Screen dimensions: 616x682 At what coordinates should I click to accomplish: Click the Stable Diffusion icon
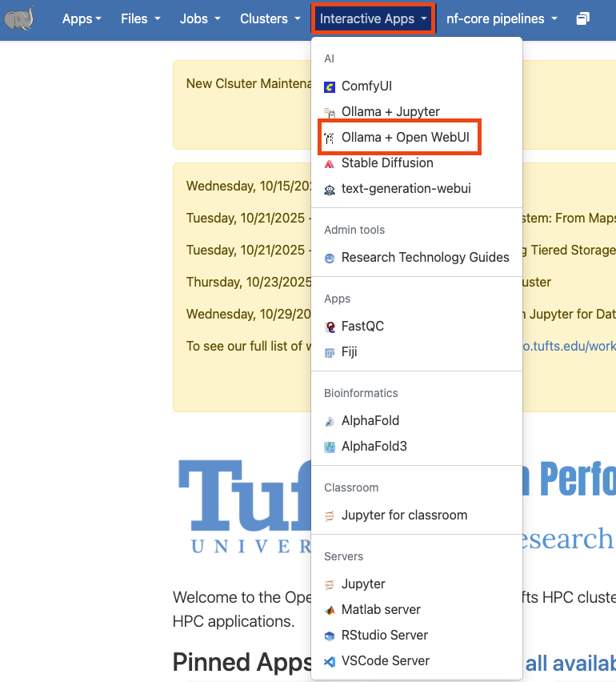330,164
